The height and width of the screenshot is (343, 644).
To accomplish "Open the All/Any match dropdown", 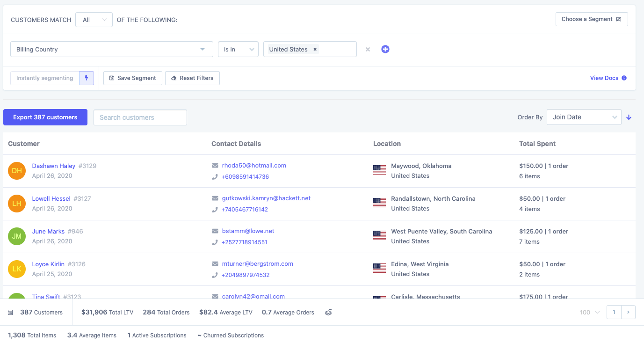I will coord(94,20).
